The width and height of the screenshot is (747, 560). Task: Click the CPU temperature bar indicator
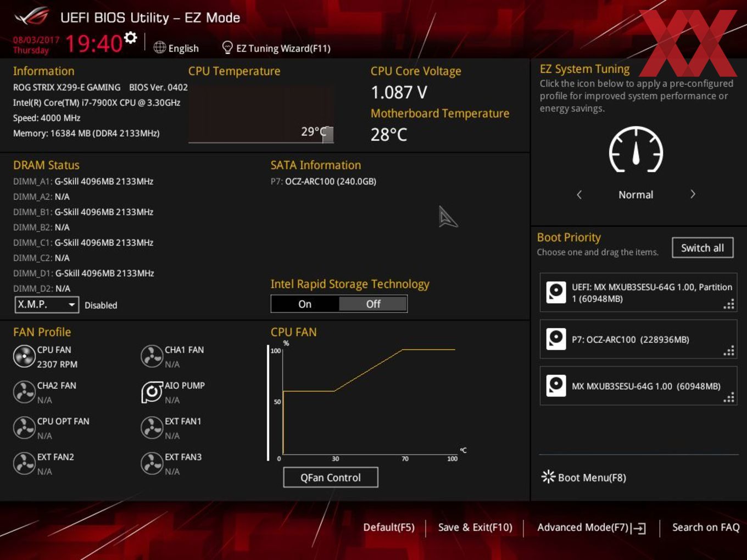coord(328,135)
